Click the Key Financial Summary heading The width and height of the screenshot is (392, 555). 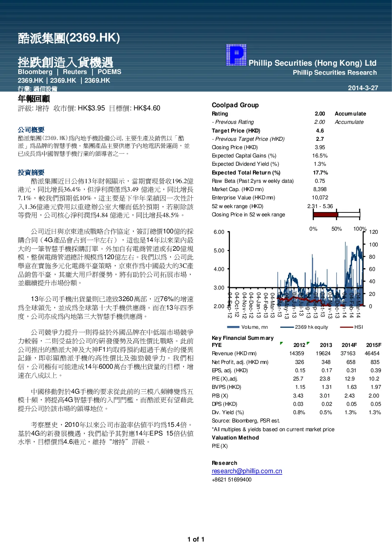tap(243, 338)
